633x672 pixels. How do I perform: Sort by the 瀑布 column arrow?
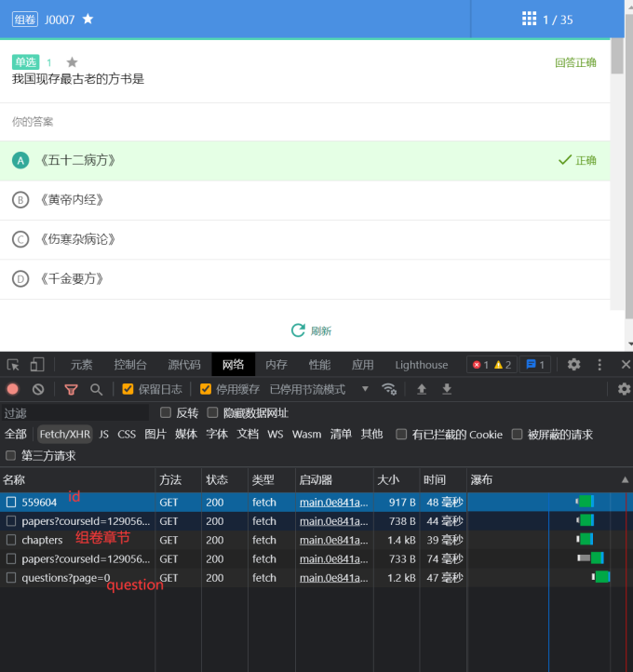coord(625,480)
